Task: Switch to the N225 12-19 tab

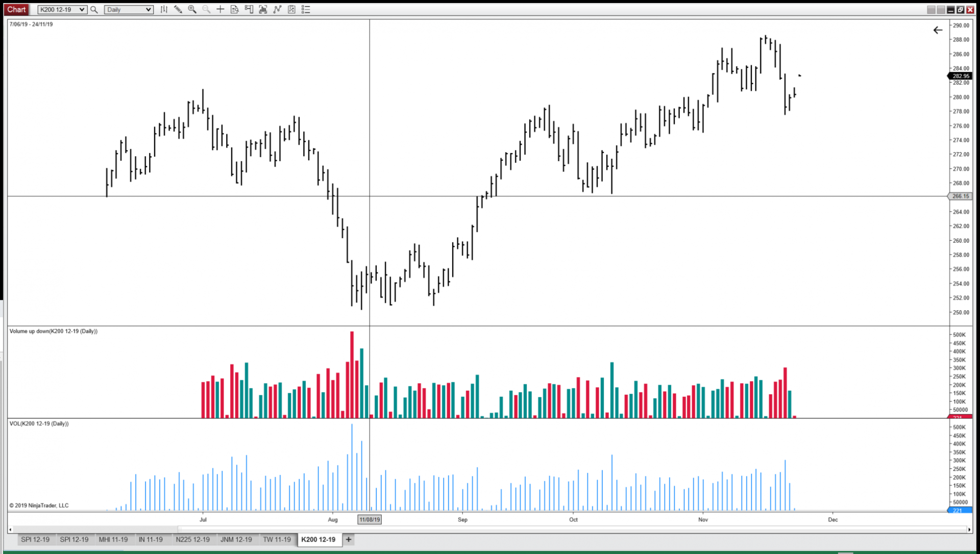Action: click(x=192, y=539)
